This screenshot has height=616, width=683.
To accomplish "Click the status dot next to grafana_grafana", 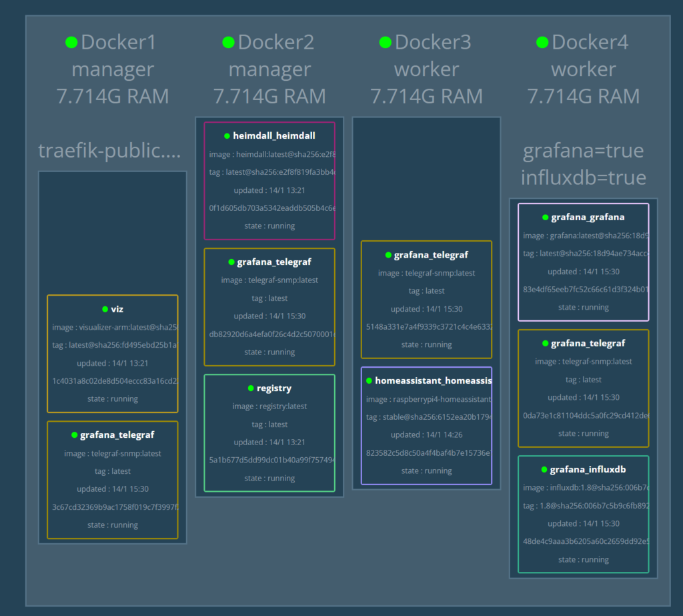I will [545, 217].
